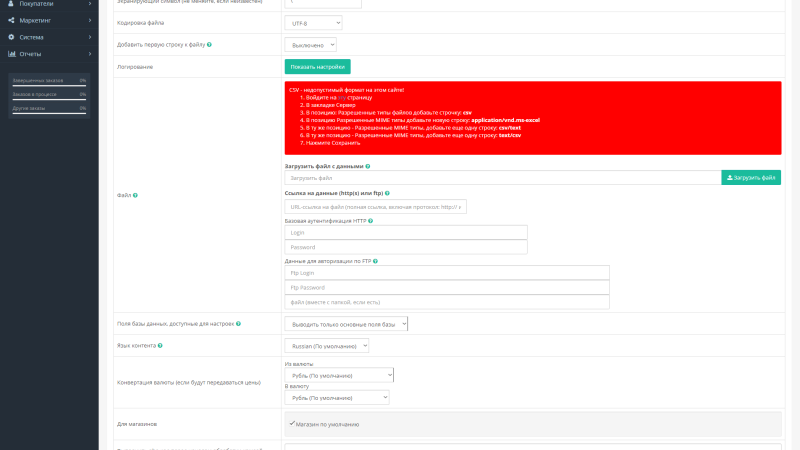Viewport: 800px width, 450px height.
Task: Click the Кодировка файла label
Action: click(140, 23)
